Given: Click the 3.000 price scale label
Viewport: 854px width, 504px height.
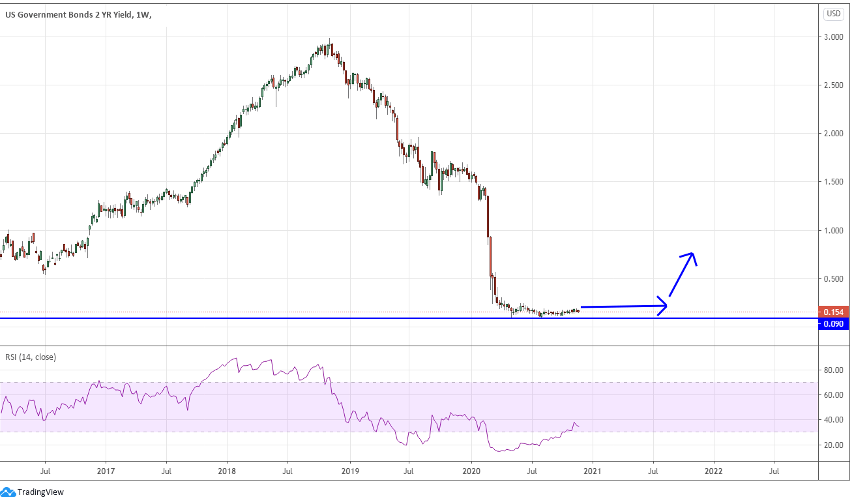Looking at the screenshot, I should (x=834, y=37).
